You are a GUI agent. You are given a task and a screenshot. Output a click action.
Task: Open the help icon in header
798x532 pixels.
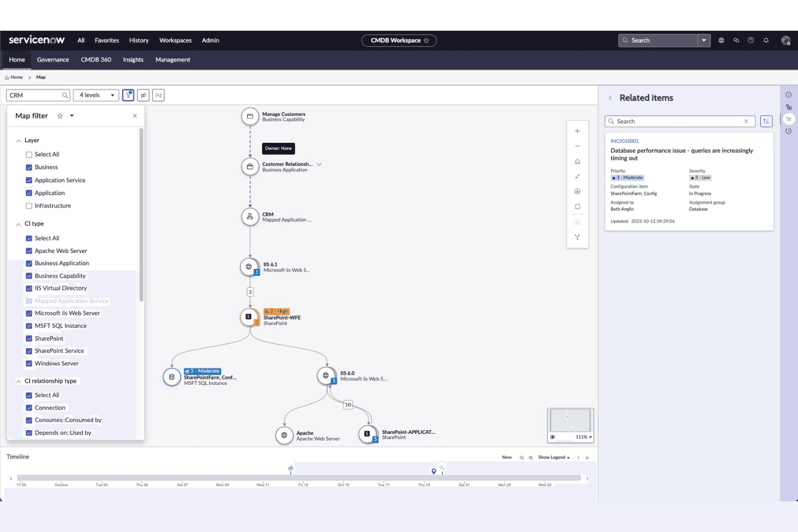point(751,40)
